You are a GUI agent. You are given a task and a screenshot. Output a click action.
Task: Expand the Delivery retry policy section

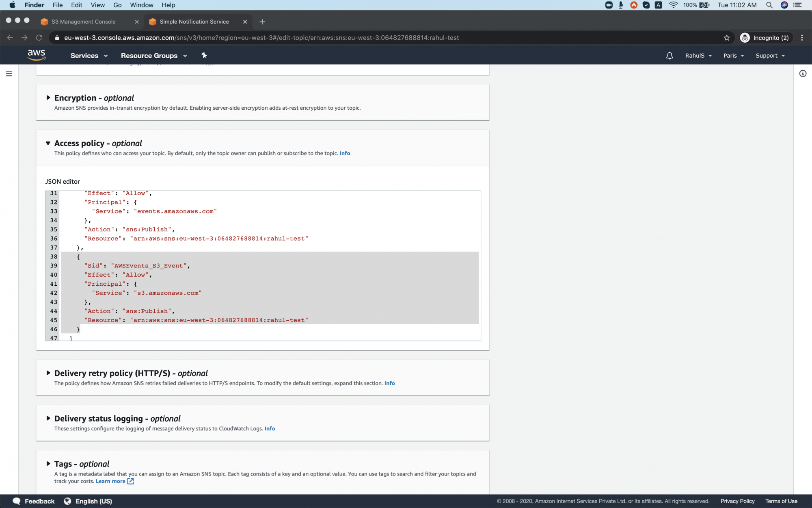coord(48,373)
